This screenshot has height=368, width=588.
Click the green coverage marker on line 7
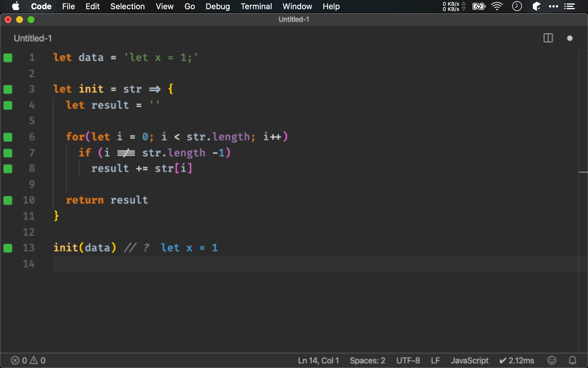tap(8, 153)
